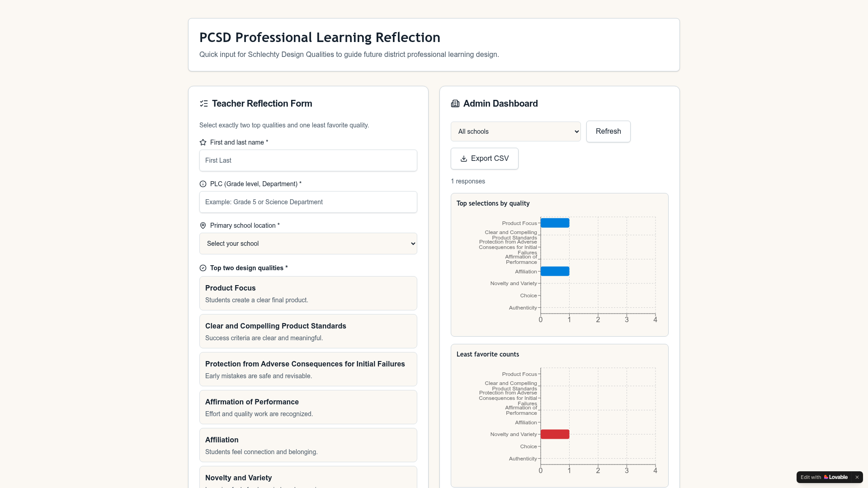Image resolution: width=868 pixels, height=488 pixels.
Task: Close the Edit with Lovable badge
Action: [857, 477]
